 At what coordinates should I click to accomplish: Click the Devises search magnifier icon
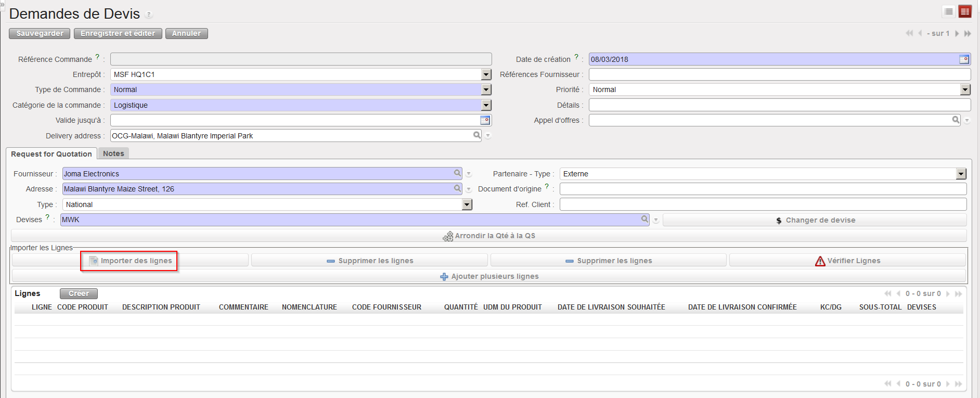click(644, 220)
